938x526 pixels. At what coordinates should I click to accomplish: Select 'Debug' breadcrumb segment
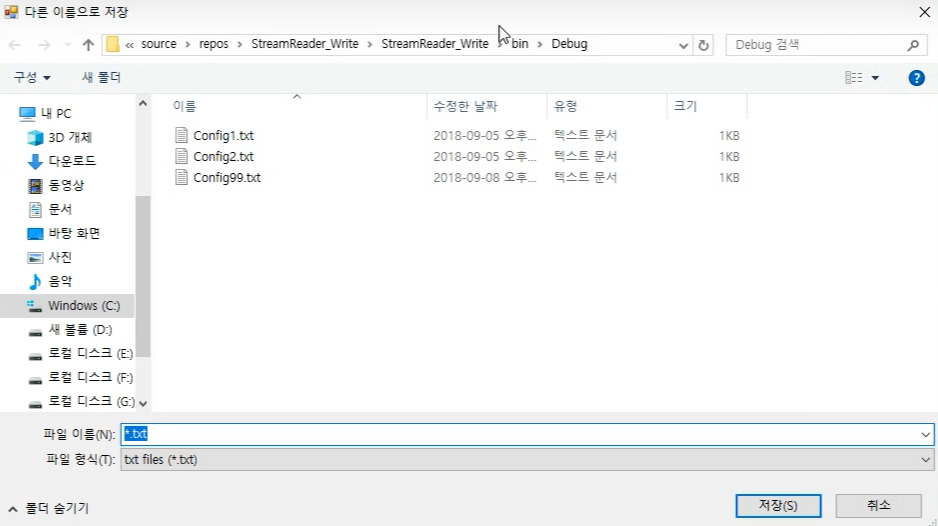(569, 44)
